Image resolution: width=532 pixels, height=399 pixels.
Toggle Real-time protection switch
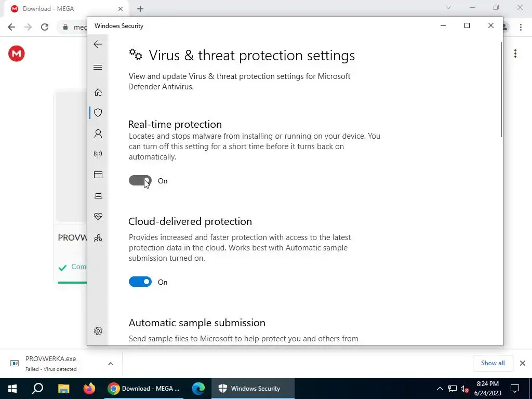pyautogui.click(x=140, y=180)
